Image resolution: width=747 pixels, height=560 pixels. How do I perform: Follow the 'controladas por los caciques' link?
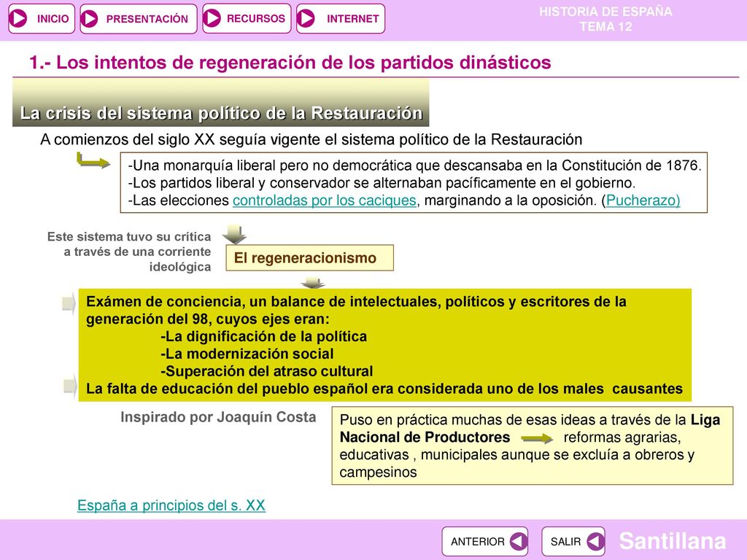pos(325,201)
